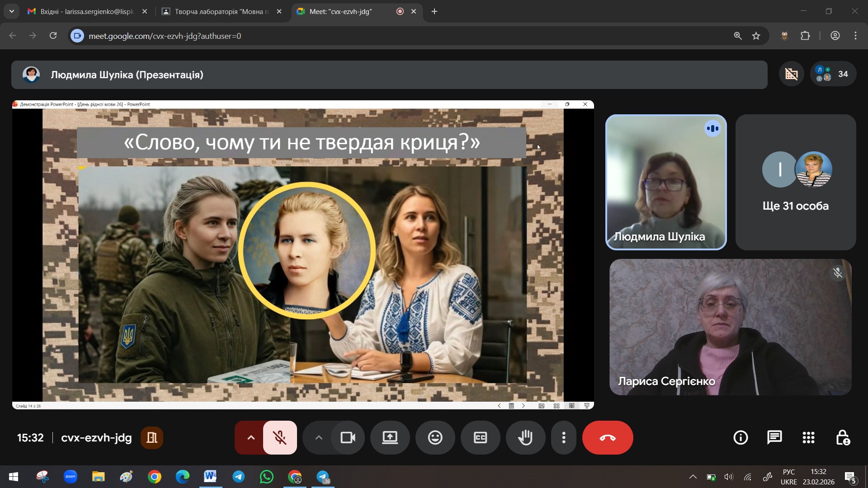Toggle the camera on or off
Image resolution: width=868 pixels, height=488 pixels.
pyautogui.click(x=348, y=437)
